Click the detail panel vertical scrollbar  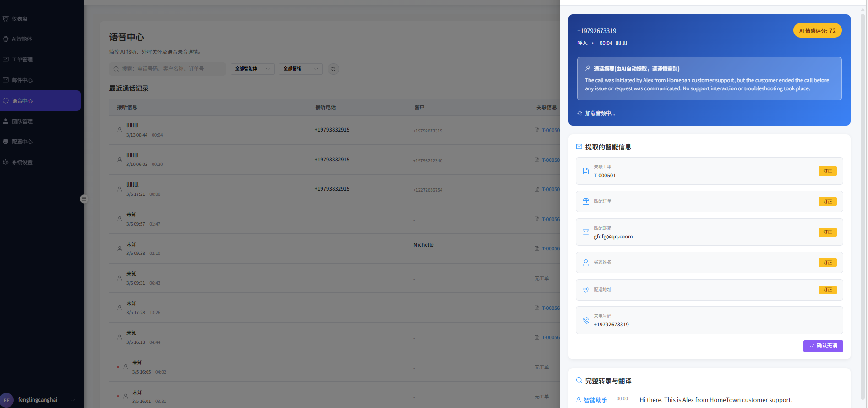(863, 206)
